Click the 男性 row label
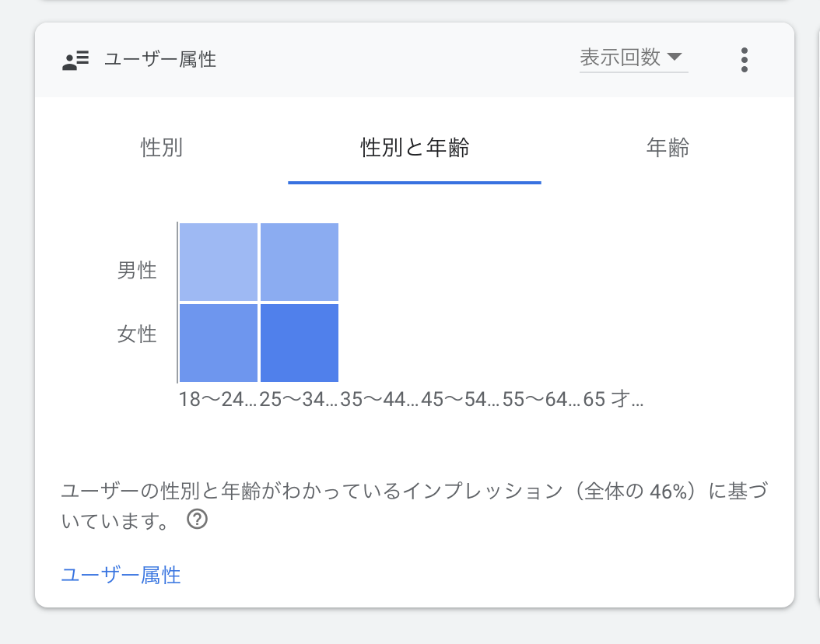The height and width of the screenshot is (644, 820). [137, 271]
